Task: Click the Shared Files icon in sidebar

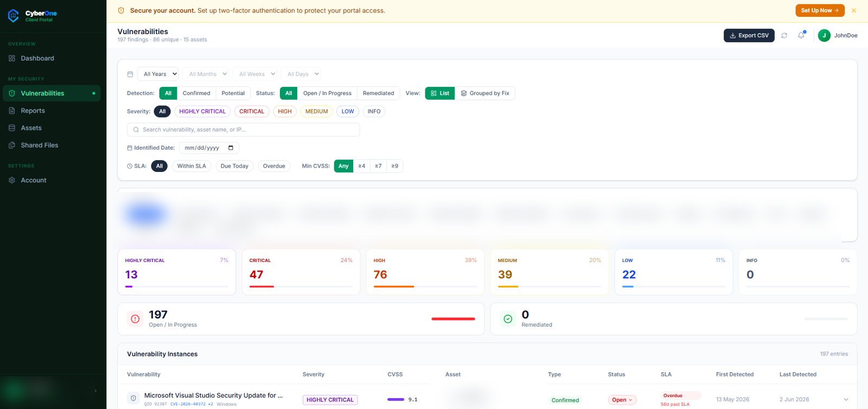Action: 12,145
